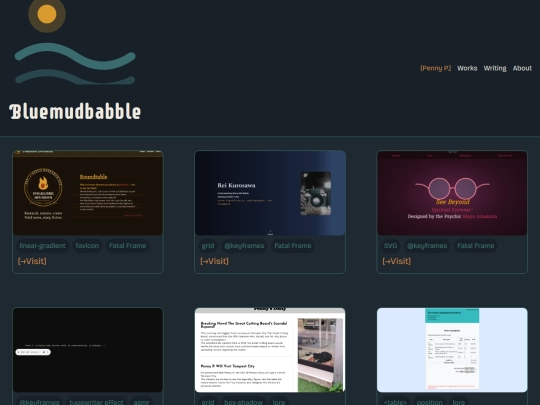The height and width of the screenshot is (405, 540).
Task: Select the SVG tag
Action: click(390, 246)
